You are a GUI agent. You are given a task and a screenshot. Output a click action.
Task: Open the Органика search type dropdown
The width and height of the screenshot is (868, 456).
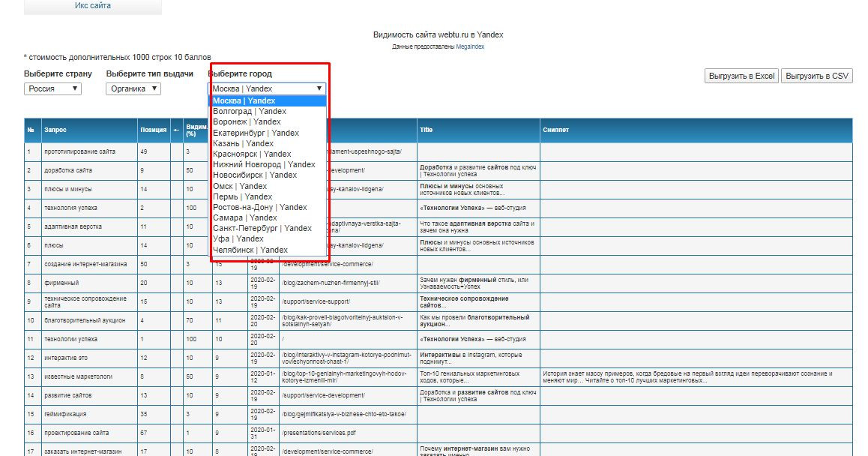(x=133, y=88)
